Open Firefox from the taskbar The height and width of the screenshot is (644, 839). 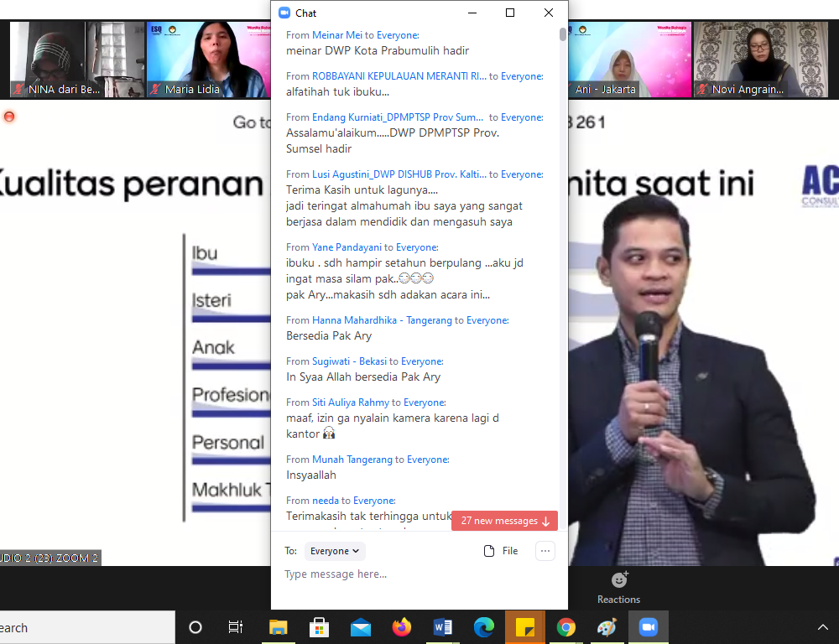click(402, 627)
